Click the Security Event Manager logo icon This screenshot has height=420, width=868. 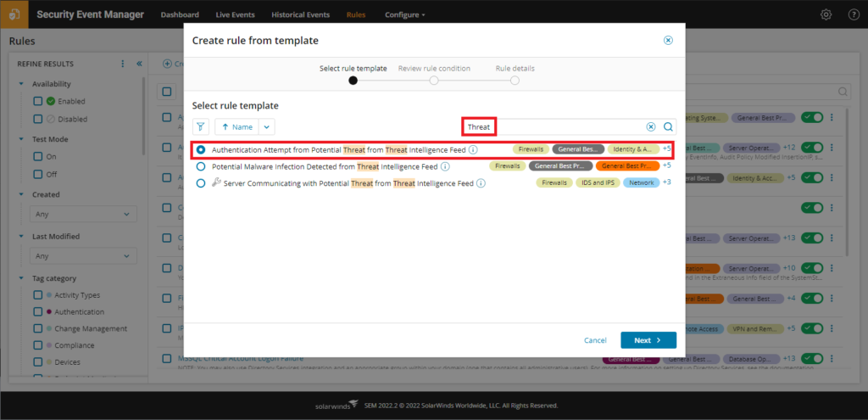[14, 14]
